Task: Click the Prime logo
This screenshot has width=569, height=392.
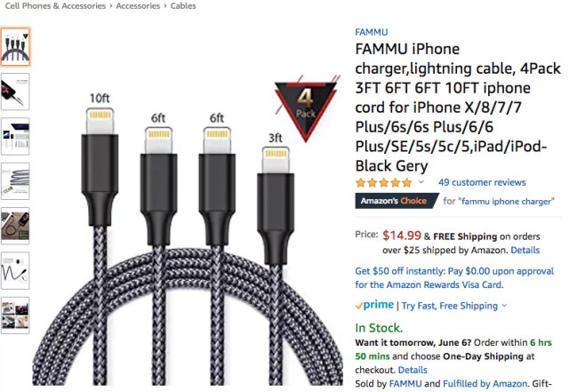Action: [x=375, y=306]
